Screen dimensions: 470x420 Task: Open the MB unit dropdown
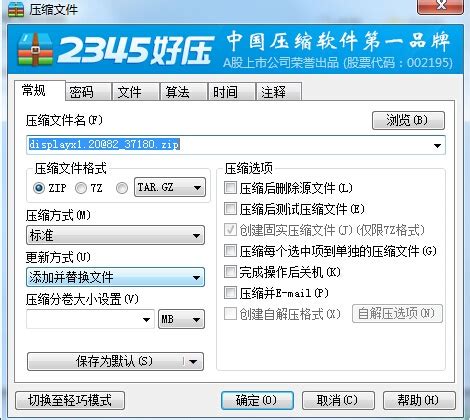[181, 319]
